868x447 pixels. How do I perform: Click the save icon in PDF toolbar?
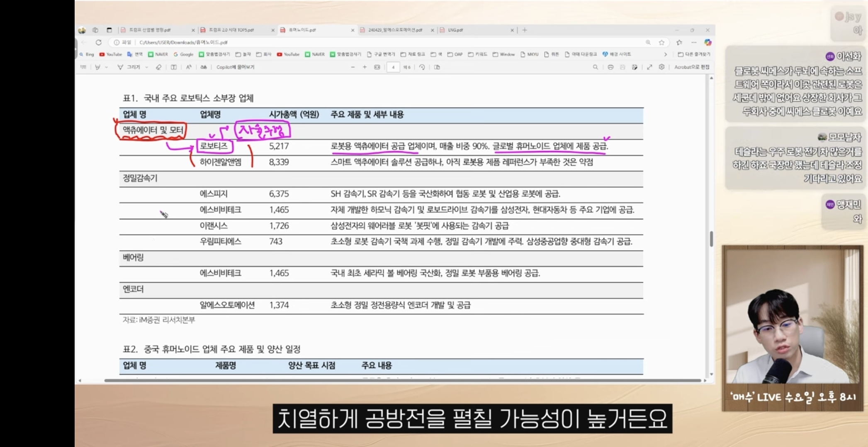click(622, 67)
